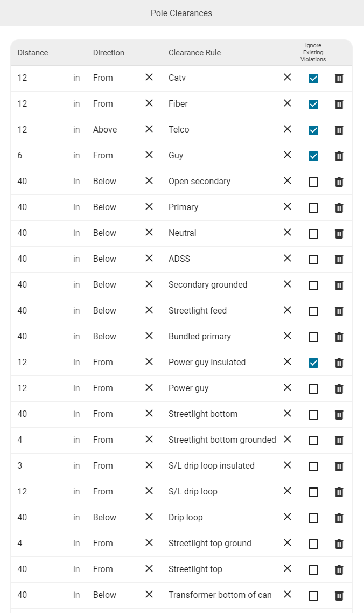Open the direction dropdown for Secondary grounded

coord(118,284)
